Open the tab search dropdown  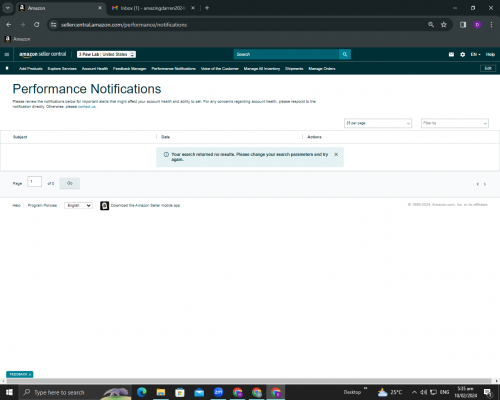(8, 8)
